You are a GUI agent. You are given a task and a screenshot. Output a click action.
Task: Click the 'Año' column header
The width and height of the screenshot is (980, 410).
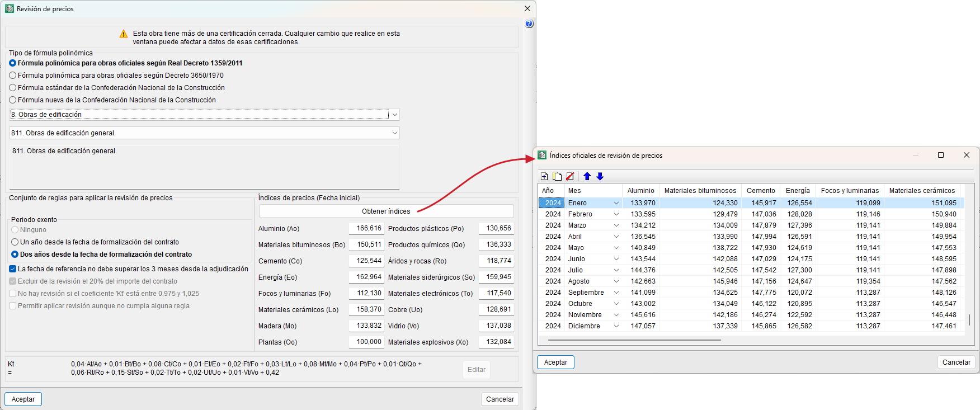[551, 191]
